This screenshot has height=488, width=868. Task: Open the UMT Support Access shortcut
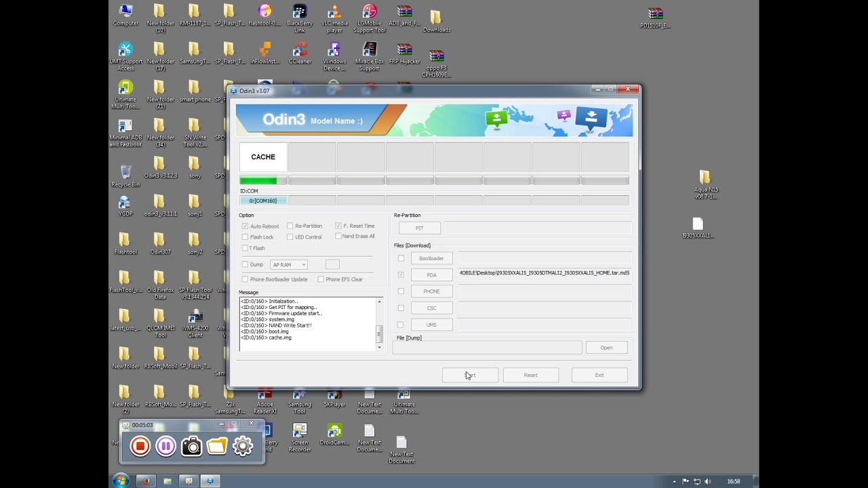[x=125, y=57]
